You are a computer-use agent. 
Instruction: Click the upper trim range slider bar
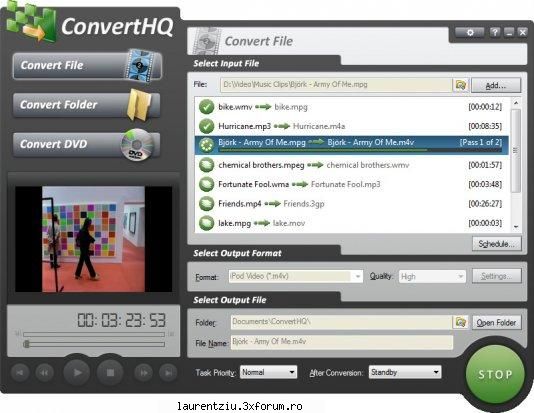coord(94,334)
